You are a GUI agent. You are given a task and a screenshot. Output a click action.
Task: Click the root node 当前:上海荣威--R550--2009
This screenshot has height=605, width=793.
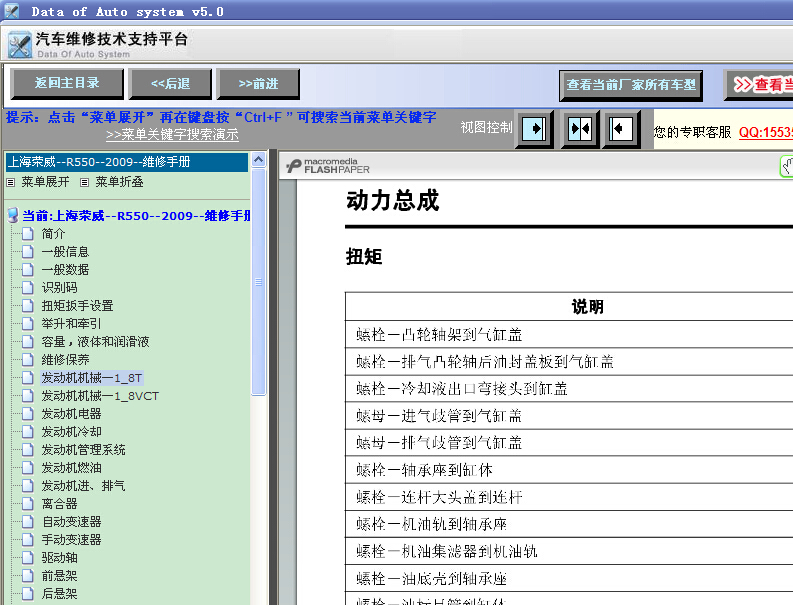pos(136,216)
